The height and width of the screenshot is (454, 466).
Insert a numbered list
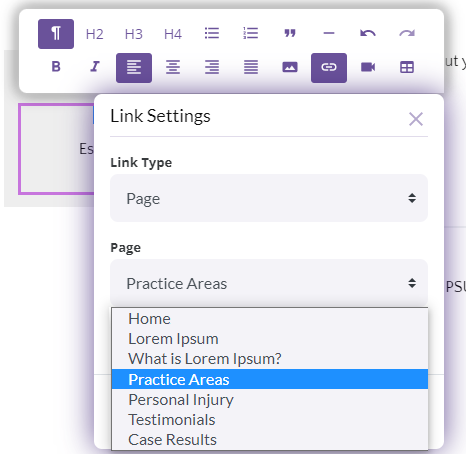[x=251, y=34]
